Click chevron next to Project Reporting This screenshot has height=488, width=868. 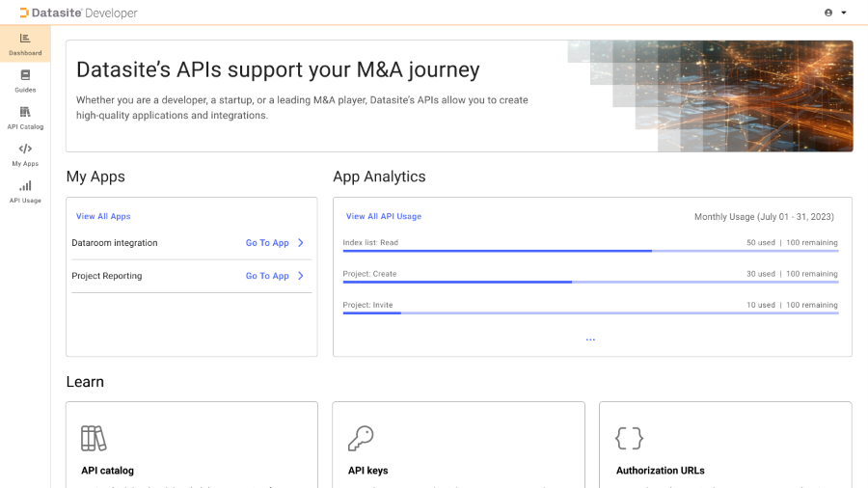301,276
